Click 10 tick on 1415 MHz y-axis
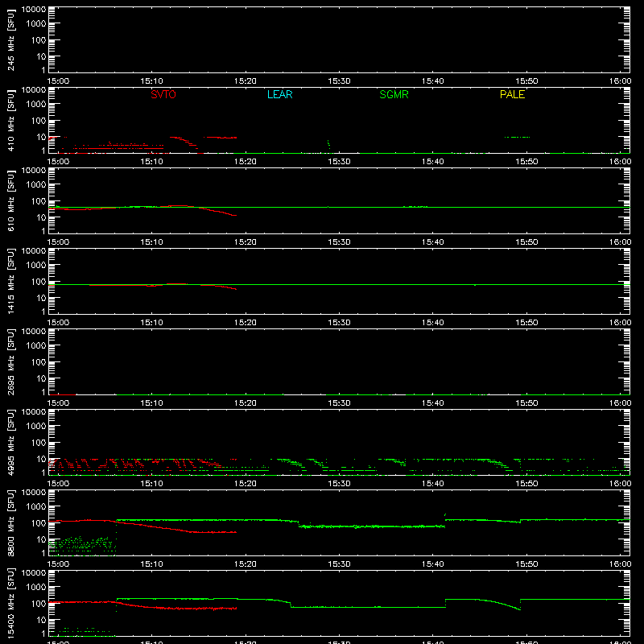The image size is (644, 644). 42,298
